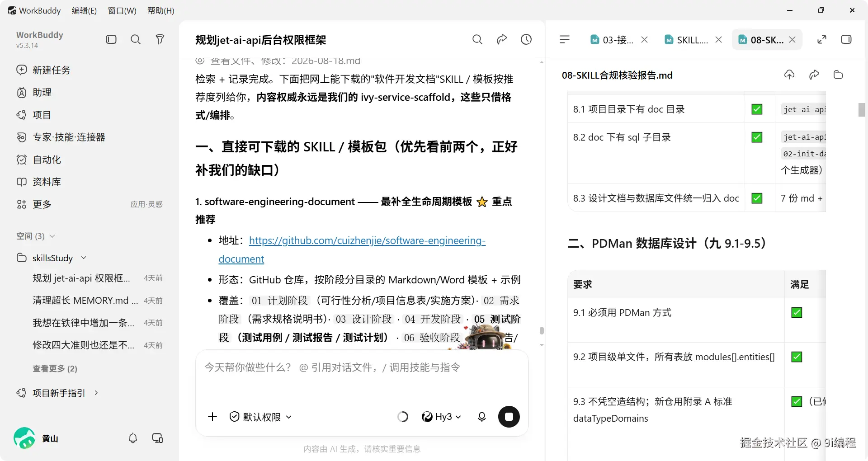Open search in the left sidebar
Viewport: 868px width, 461px height.
click(x=136, y=39)
